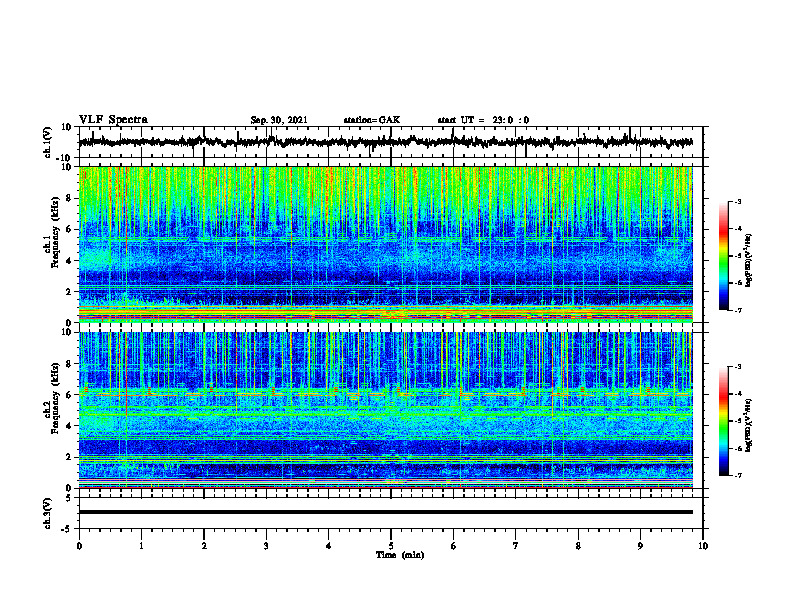The image size is (792, 612).
Task: Click the ch.2 spectrogram panel
Action: (x=386, y=410)
